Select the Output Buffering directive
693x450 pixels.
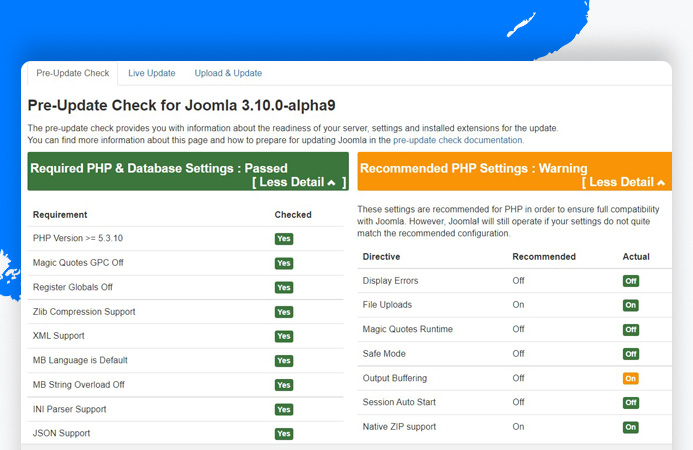pos(395,378)
